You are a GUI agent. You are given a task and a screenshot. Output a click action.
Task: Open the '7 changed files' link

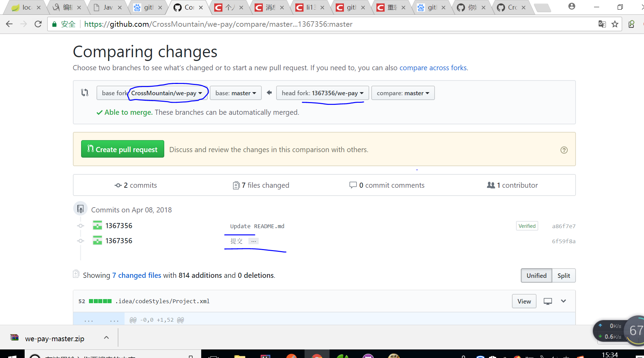click(137, 275)
